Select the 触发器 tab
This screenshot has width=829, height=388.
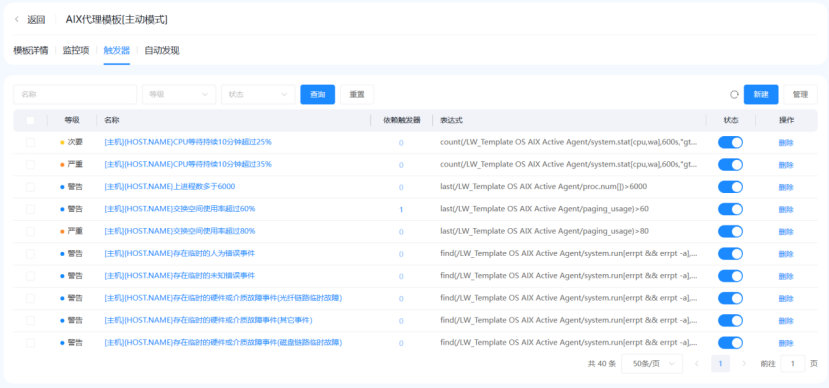pyautogui.click(x=117, y=51)
